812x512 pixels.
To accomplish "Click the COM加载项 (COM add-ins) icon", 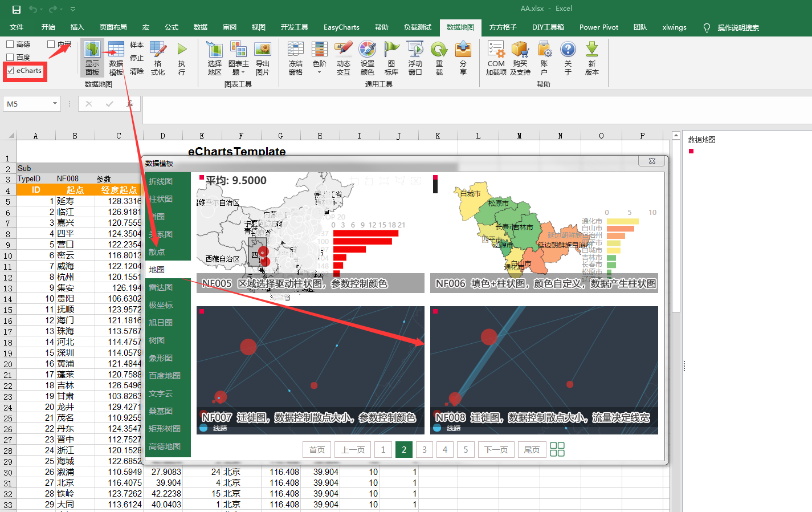I will [495, 59].
